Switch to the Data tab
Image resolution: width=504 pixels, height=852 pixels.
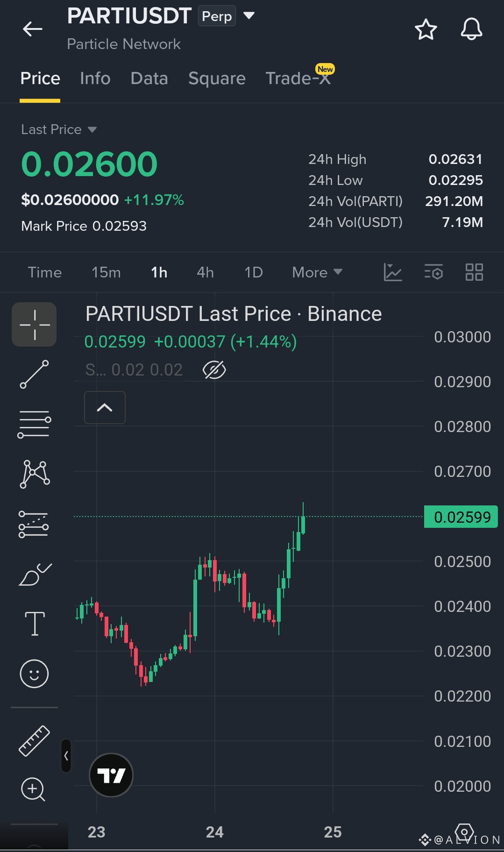click(149, 78)
